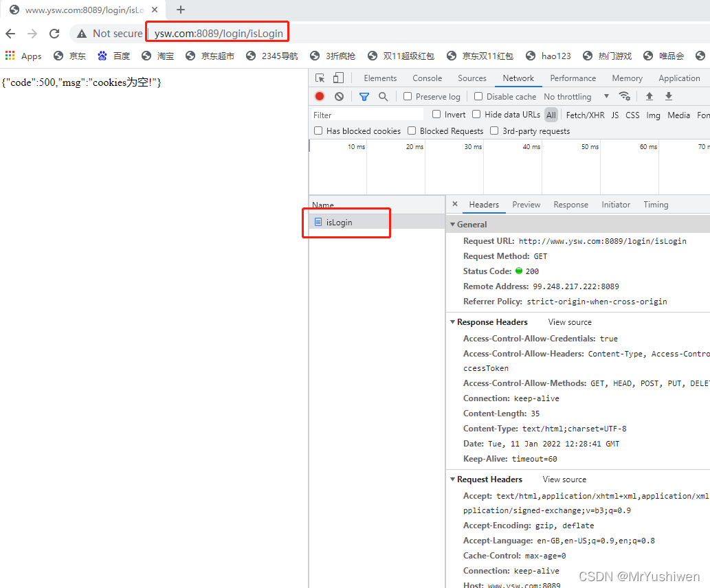Open the 百度 bookmark
Image resolution: width=710 pixels, height=588 pixels.
coord(113,56)
